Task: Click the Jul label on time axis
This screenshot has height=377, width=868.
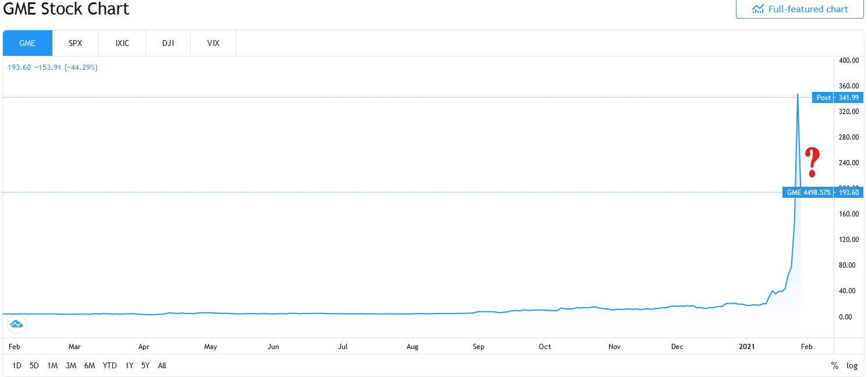Action: (x=343, y=347)
